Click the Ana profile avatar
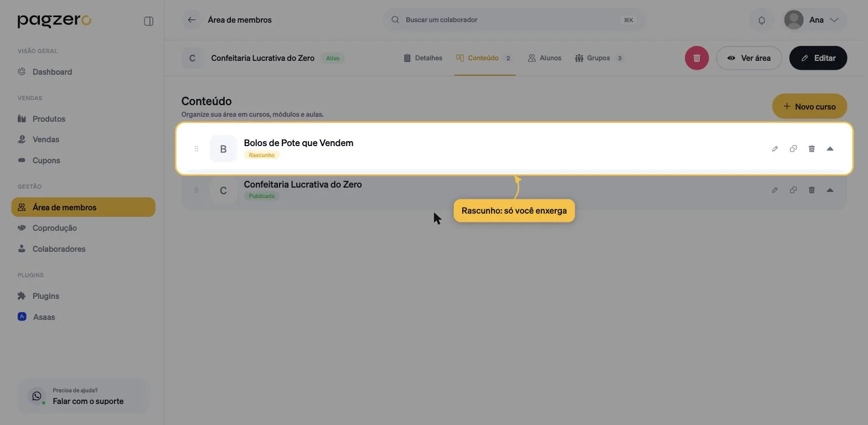Image resolution: width=868 pixels, height=425 pixels. [x=794, y=20]
